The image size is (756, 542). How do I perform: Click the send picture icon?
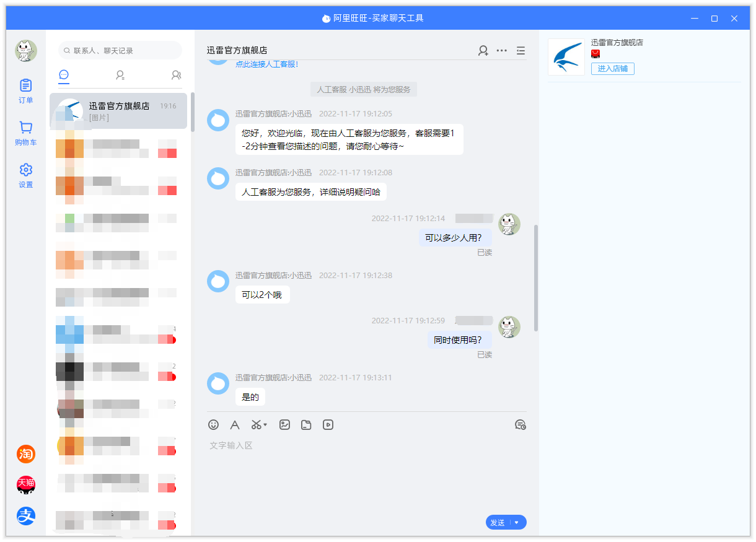pyautogui.click(x=284, y=425)
